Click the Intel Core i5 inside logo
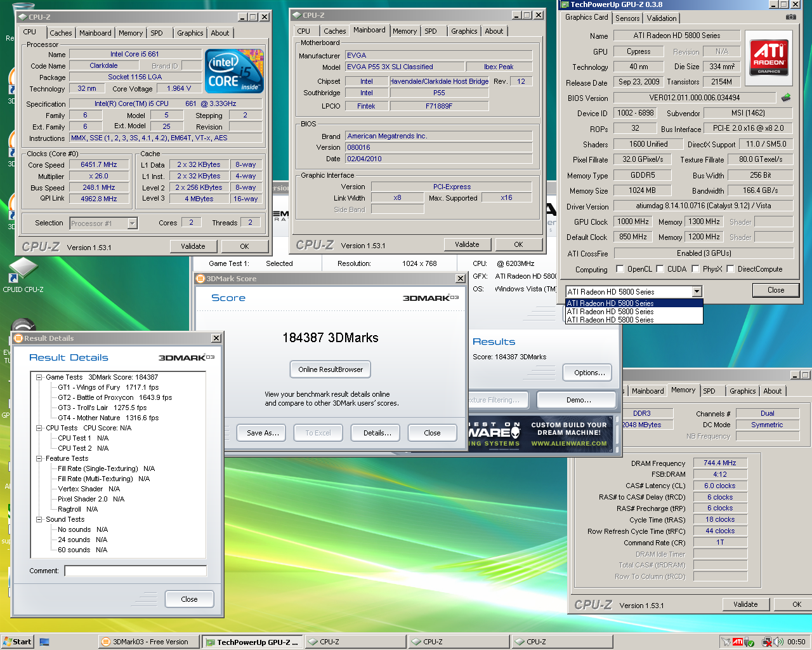Viewport: 812px width, 650px height. pyautogui.click(x=235, y=71)
